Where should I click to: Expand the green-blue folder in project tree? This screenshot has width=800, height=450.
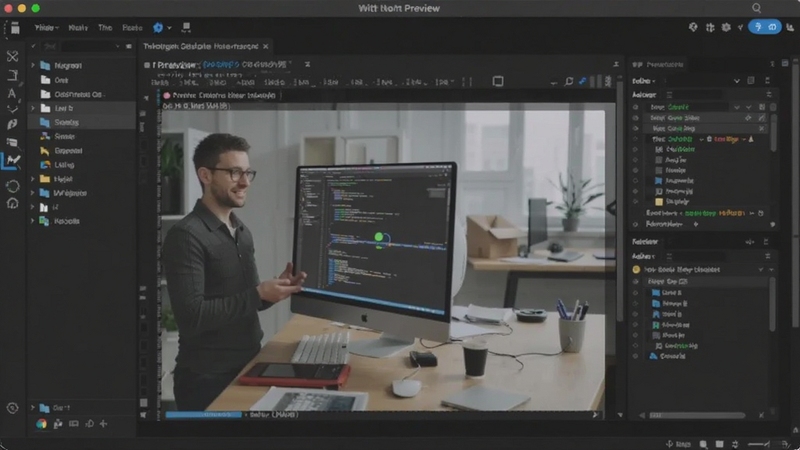coord(33,221)
